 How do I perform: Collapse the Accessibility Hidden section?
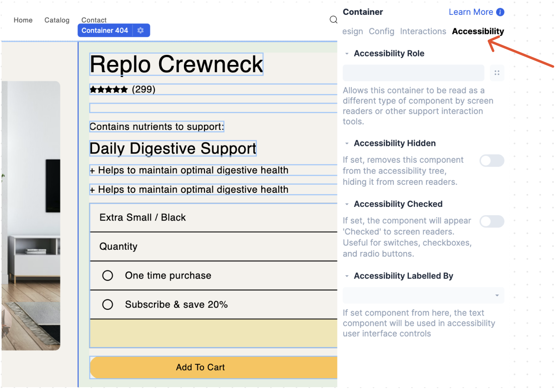coord(347,143)
